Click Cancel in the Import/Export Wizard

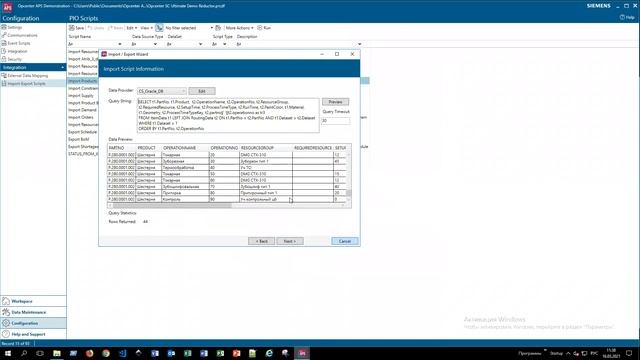point(345,241)
